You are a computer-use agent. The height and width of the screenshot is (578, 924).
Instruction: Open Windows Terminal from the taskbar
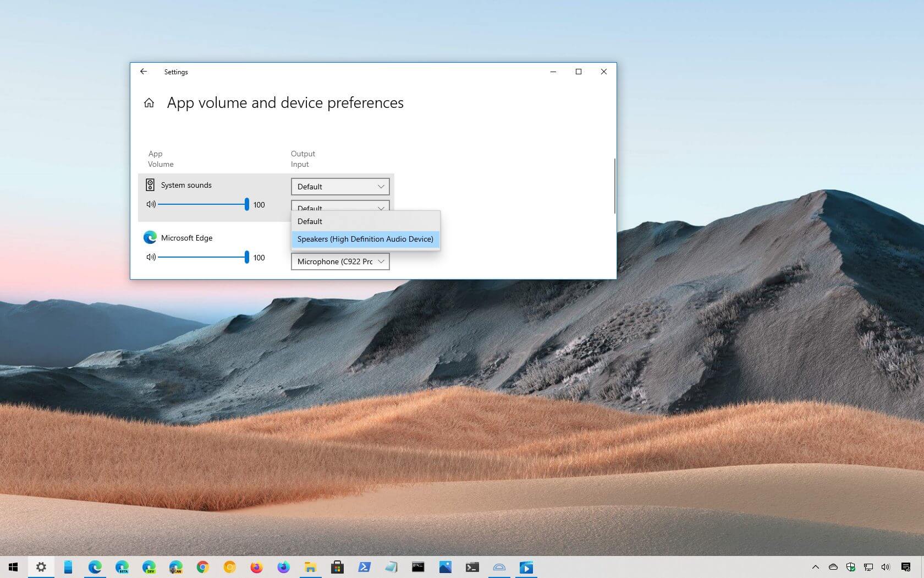(472, 567)
